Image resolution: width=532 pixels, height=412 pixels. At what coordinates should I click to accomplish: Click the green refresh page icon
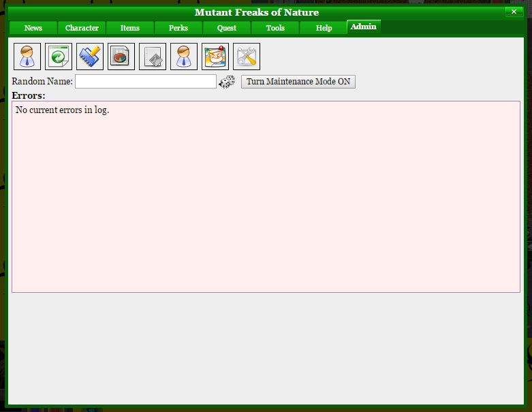[x=59, y=57]
